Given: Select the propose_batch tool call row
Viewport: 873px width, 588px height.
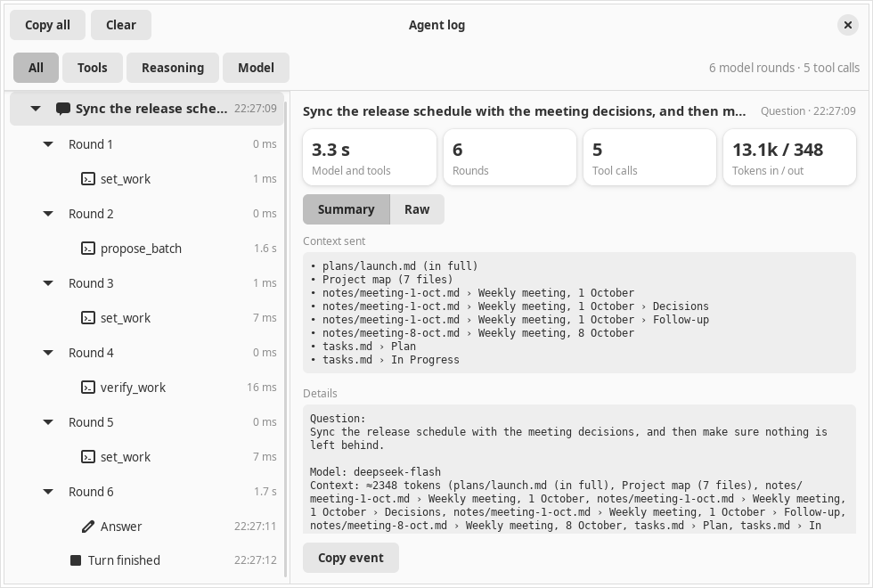Looking at the screenshot, I should tap(147, 249).
